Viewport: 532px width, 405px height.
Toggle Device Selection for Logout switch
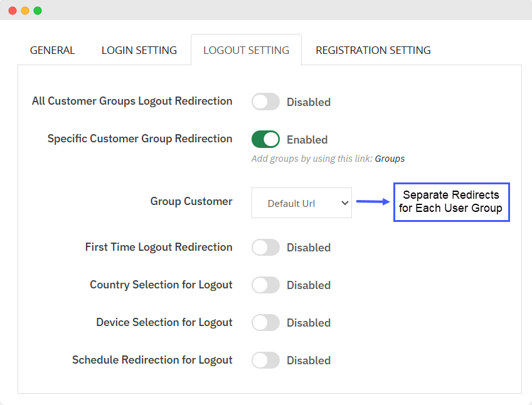265,323
